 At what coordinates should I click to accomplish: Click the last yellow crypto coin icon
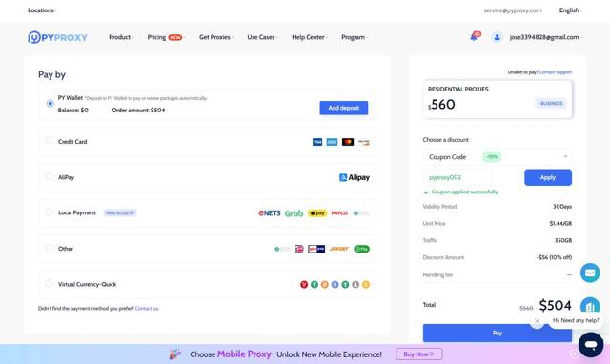[366, 285]
